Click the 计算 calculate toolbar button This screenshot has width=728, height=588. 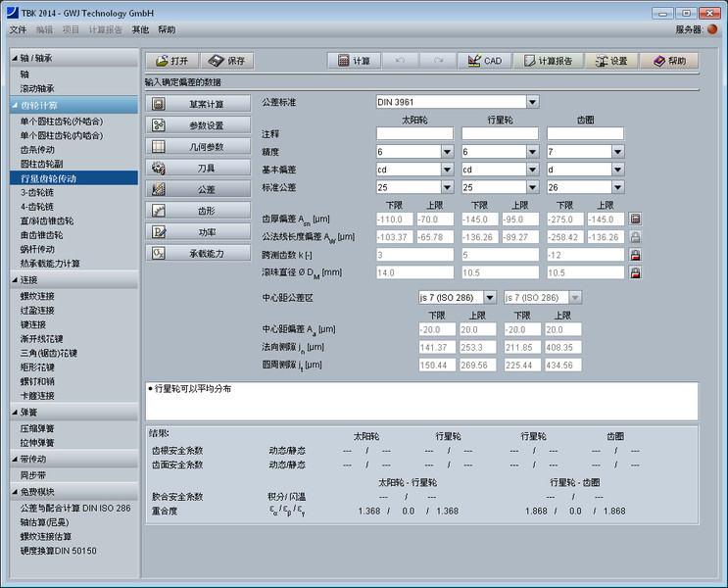(353, 61)
